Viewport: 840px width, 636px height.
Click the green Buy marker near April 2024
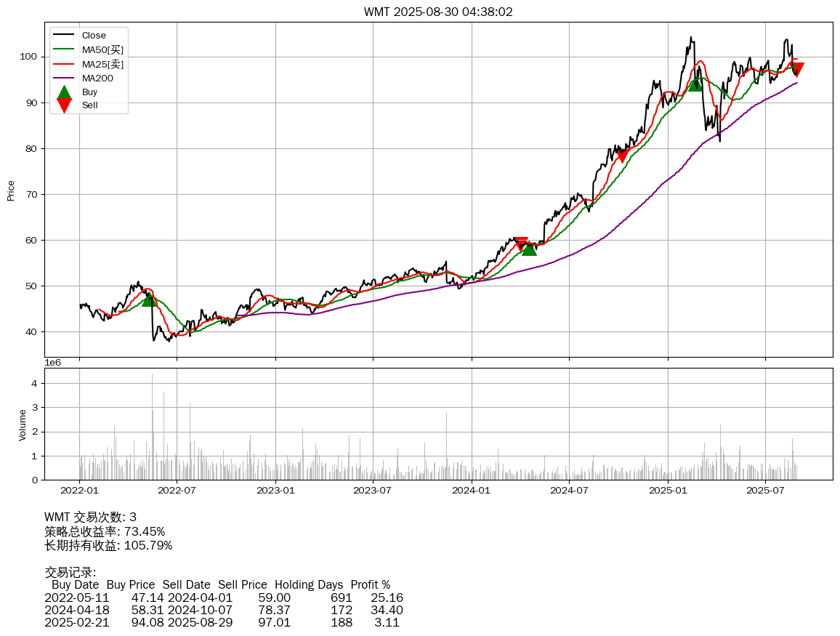[529, 248]
